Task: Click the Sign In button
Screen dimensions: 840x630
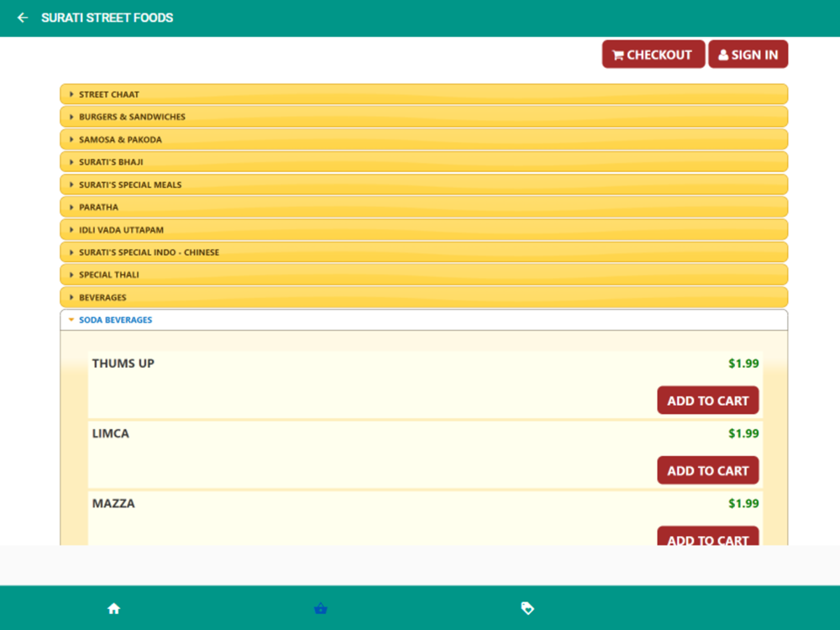Action: (x=748, y=54)
